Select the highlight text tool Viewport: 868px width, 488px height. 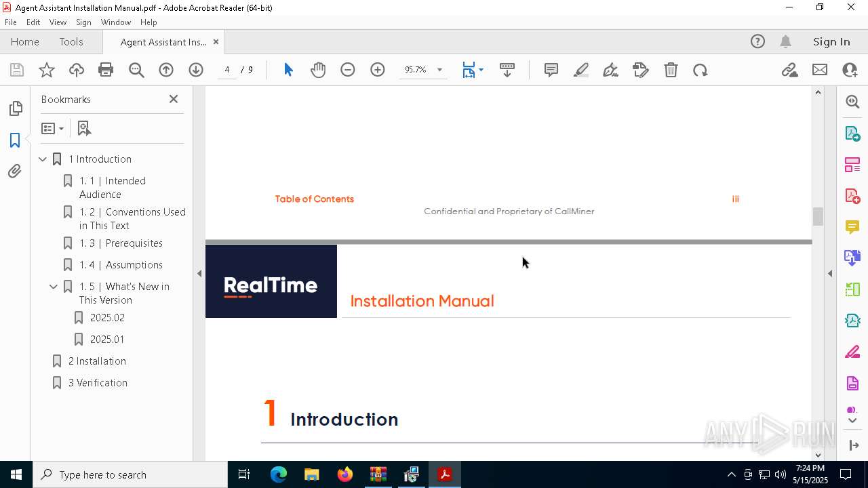(581, 70)
